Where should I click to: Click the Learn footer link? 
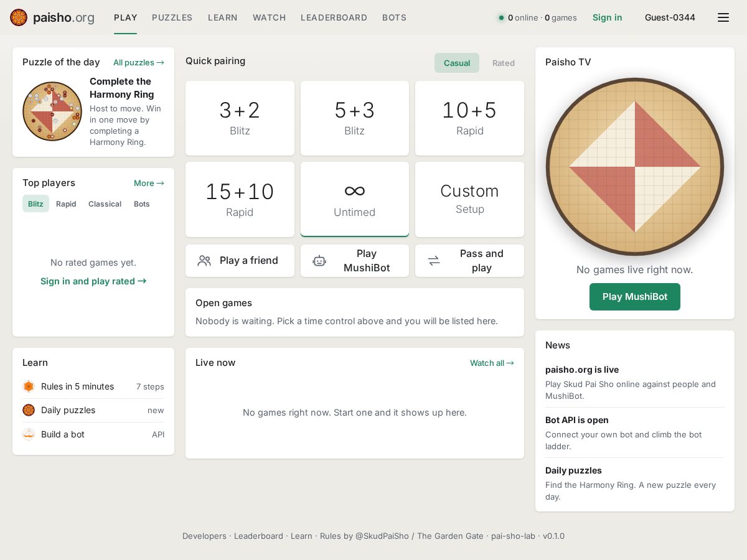point(301,536)
